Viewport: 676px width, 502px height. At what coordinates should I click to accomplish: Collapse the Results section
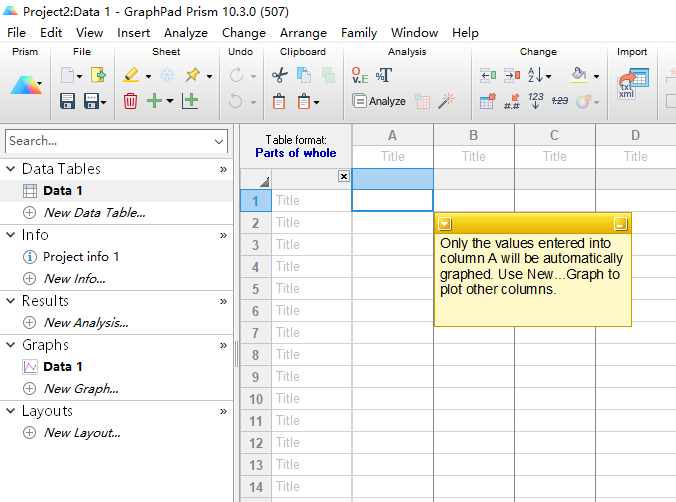tap(11, 301)
